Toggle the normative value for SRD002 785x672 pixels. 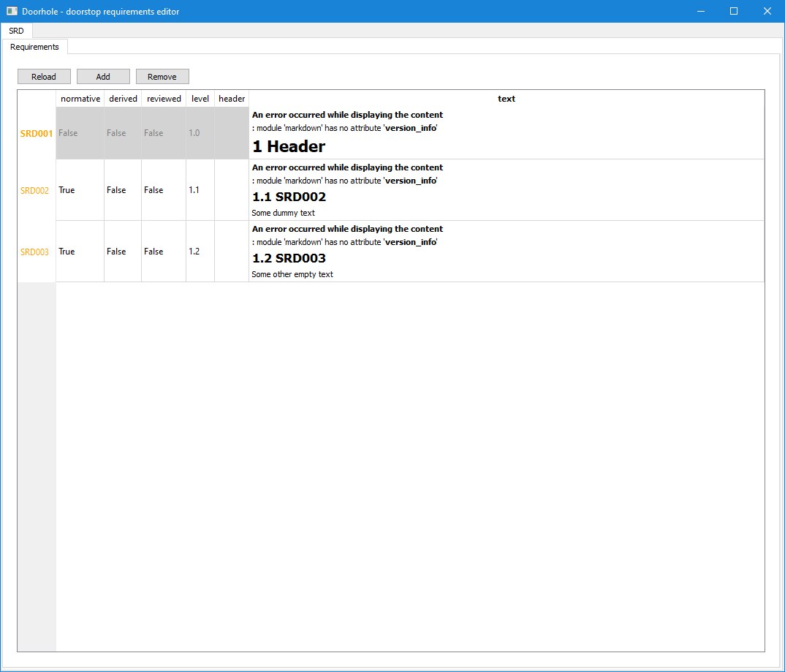tap(79, 189)
